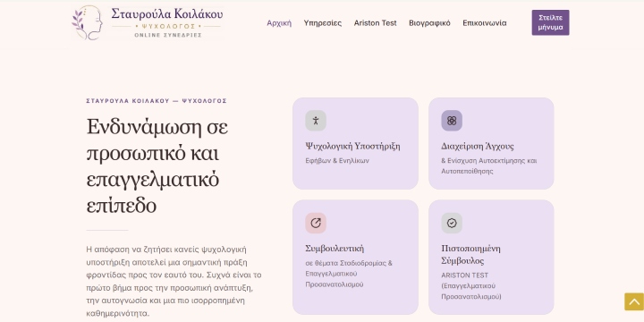
Task: Open the Αρχική menu item
Action: tap(279, 23)
